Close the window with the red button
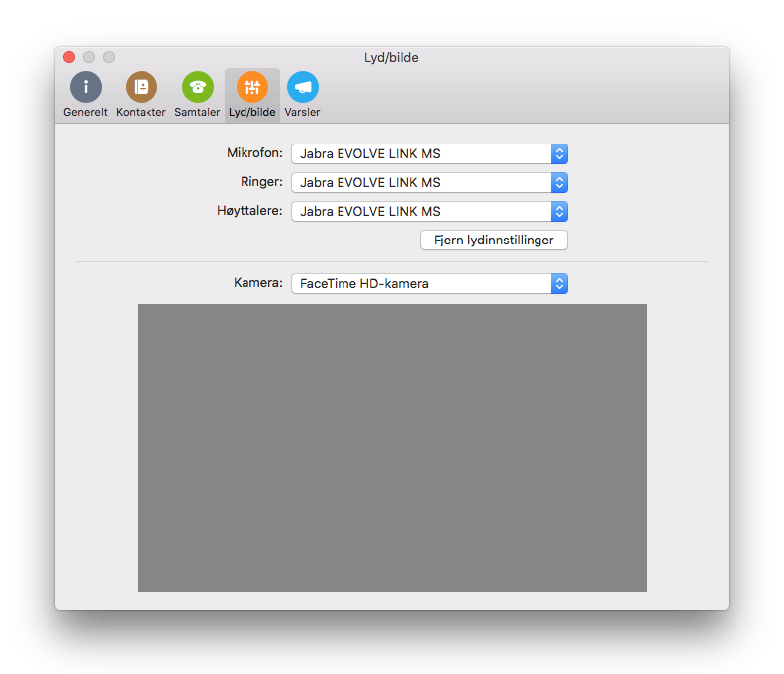 pos(69,58)
